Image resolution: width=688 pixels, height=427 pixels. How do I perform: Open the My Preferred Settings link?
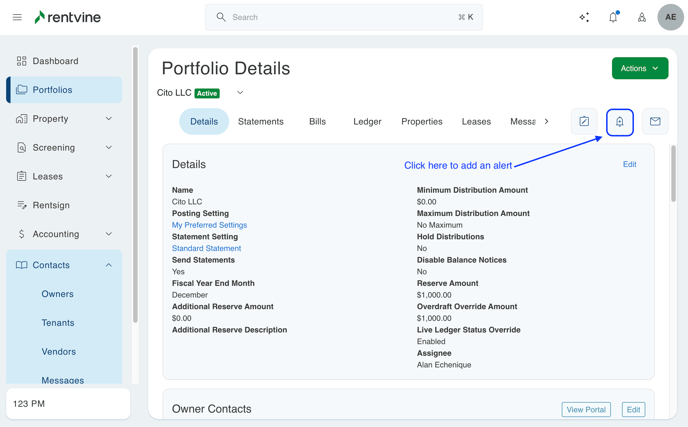(x=209, y=225)
